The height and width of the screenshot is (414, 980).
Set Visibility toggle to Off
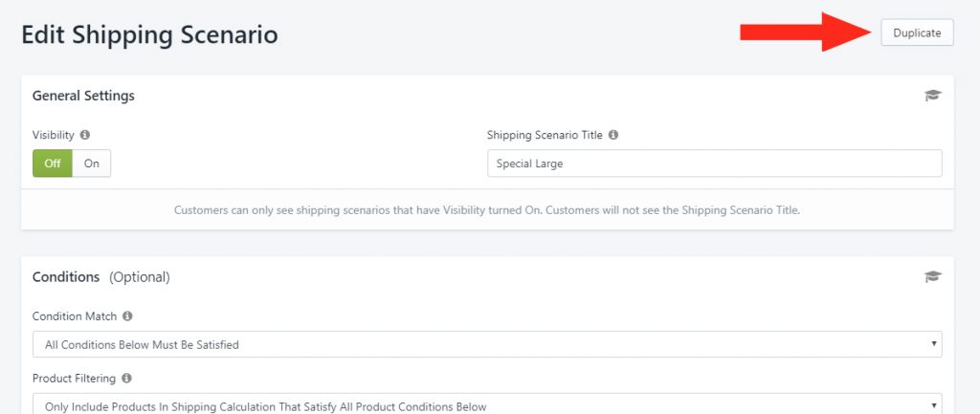click(x=53, y=163)
